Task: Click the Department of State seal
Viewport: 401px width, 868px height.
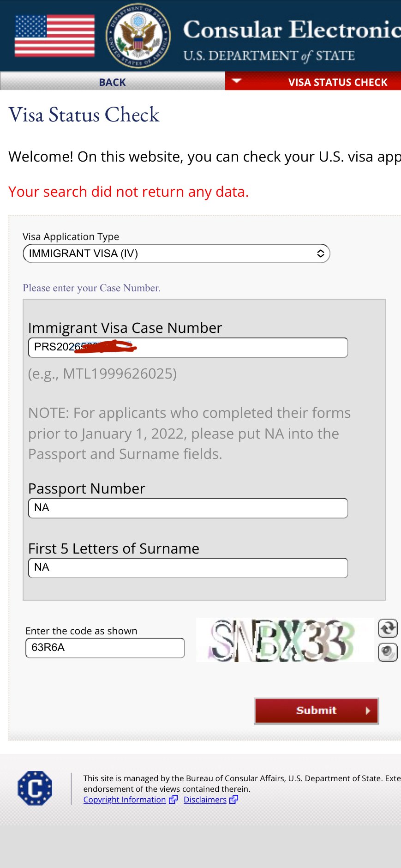Action: pyautogui.click(x=138, y=36)
